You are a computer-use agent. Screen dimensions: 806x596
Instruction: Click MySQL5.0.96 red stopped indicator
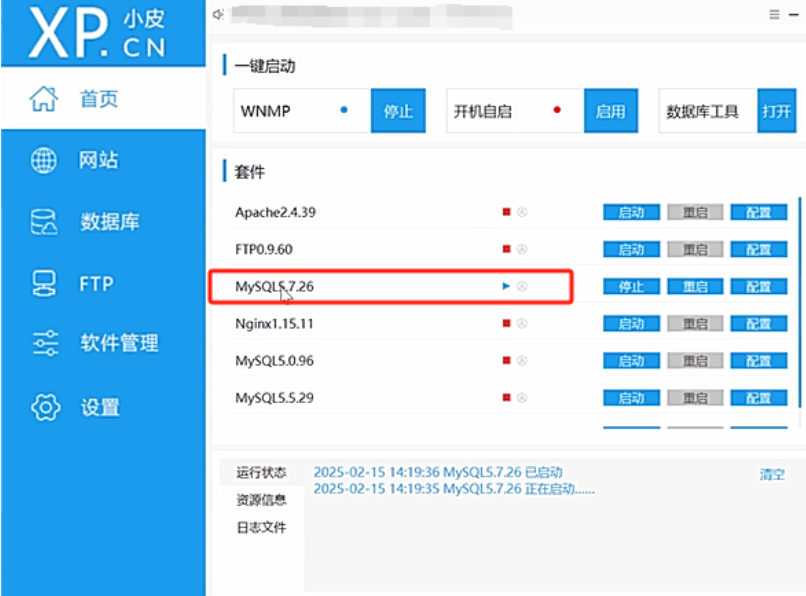click(506, 360)
